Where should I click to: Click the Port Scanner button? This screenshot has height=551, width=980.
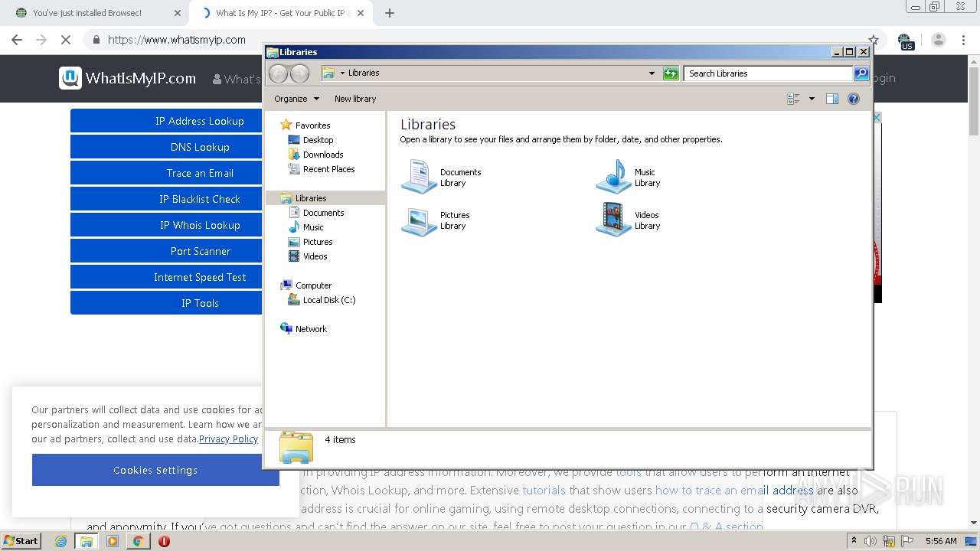(200, 251)
